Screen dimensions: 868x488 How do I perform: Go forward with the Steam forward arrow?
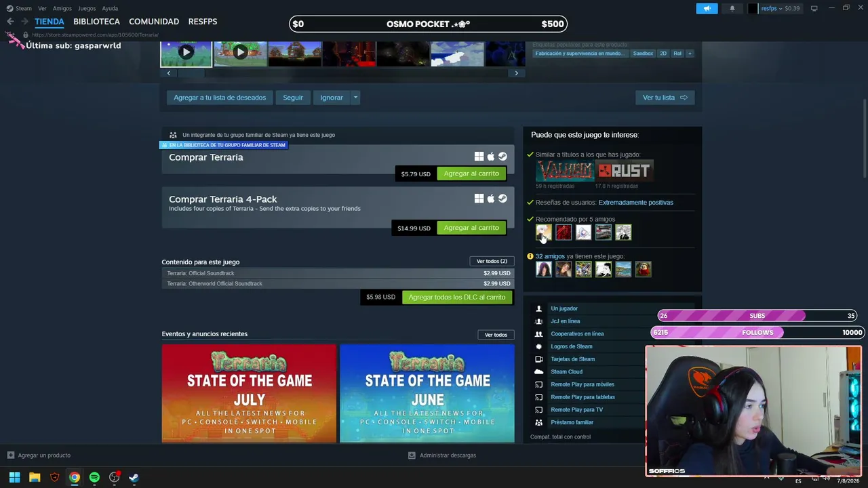click(x=24, y=22)
